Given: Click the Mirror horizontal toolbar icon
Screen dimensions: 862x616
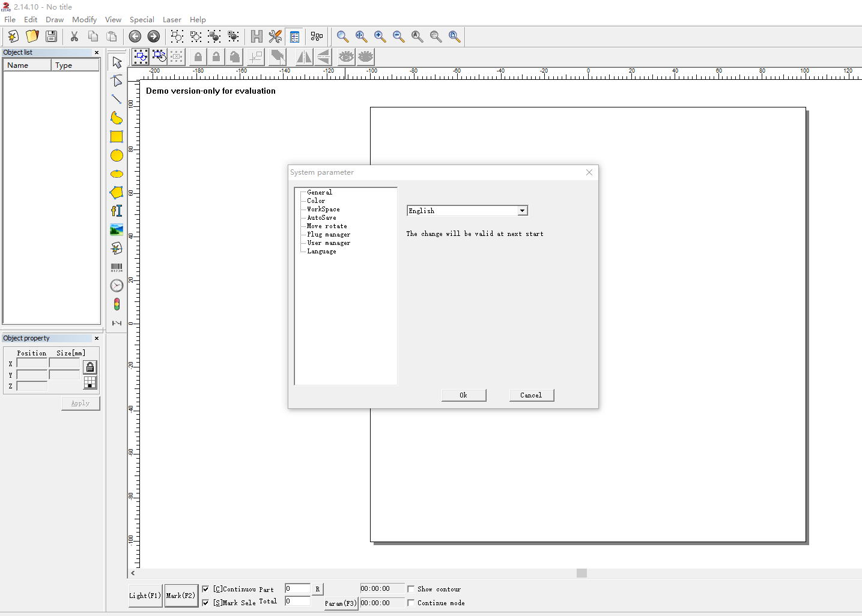Looking at the screenshot, I should click(x=304, y=56).
